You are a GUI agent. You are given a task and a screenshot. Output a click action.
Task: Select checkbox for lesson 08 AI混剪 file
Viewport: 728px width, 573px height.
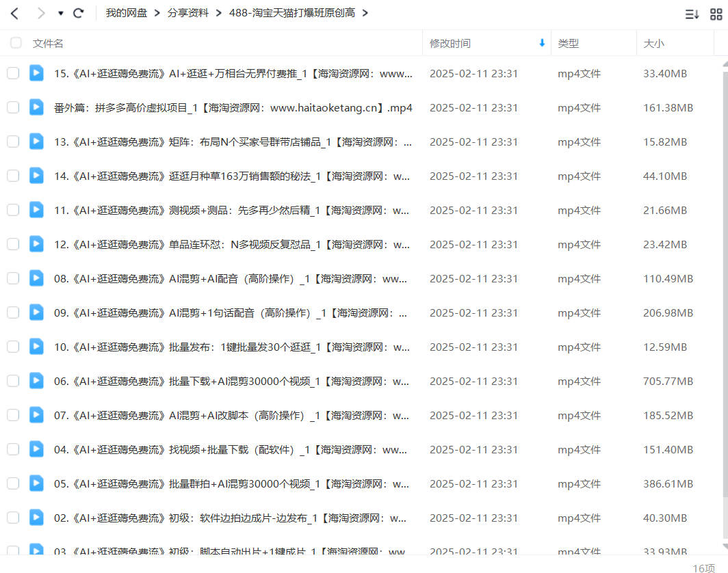click(13, 278)
